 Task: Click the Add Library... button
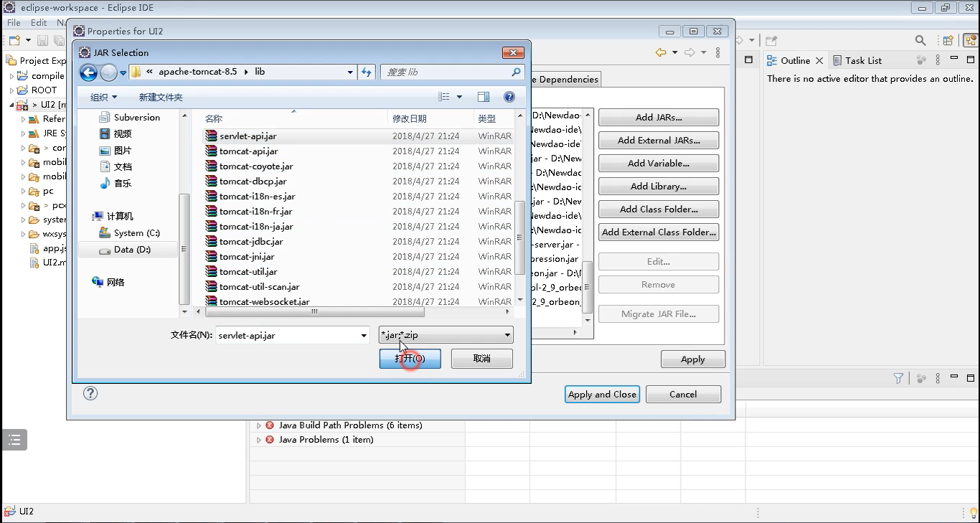coord(659,187)
